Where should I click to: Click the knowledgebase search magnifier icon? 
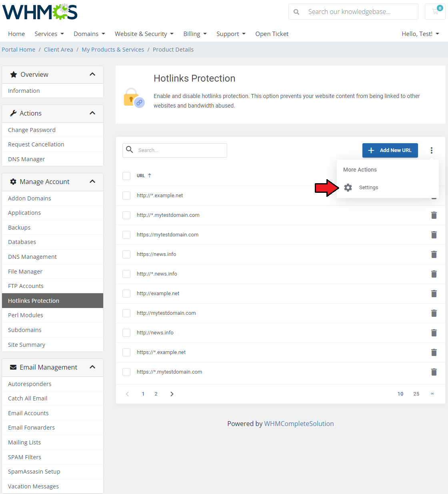[x=296, y=12]
